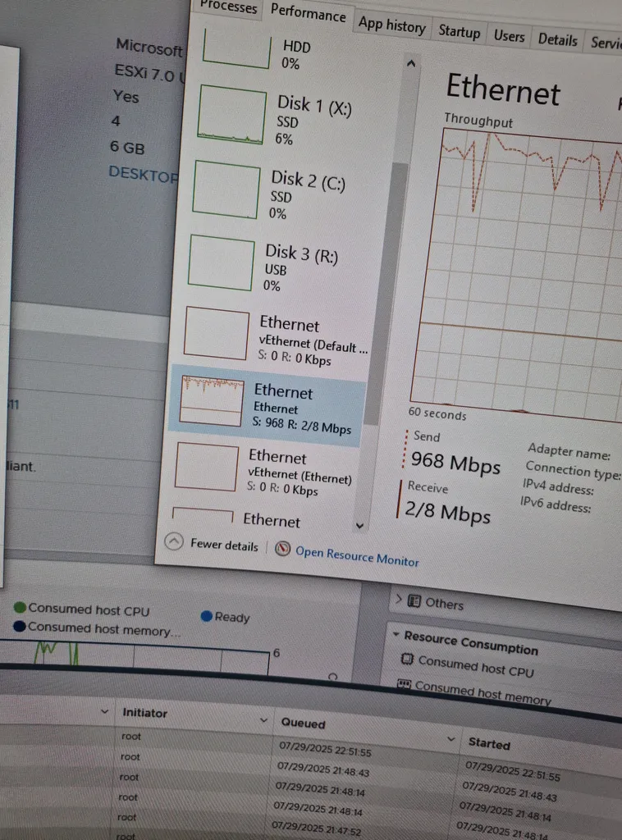Switch to the App history tab
622x840 pixels.
coord(391,25)
